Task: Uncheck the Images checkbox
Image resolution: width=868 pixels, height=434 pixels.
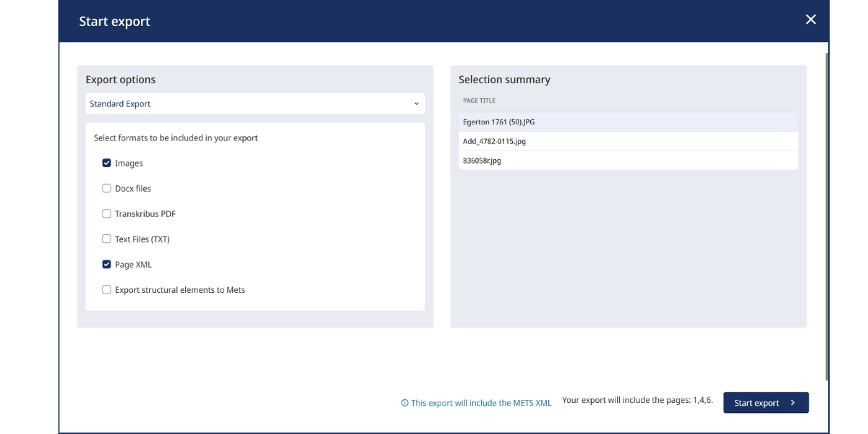Action: 107,163
